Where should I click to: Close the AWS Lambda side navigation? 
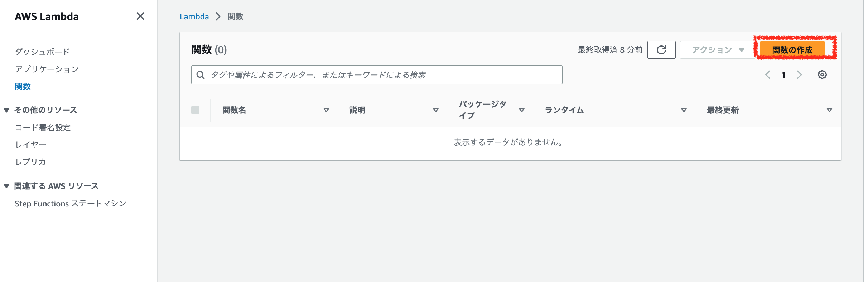[x=140, y=16]
